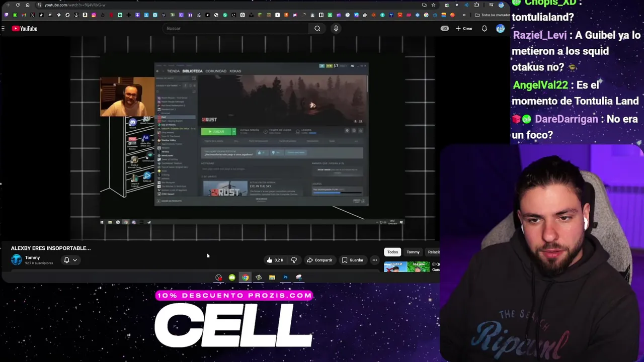Open the Gmail bookmark icon
Screen dimensions: 644x362
tap(24, 15)
